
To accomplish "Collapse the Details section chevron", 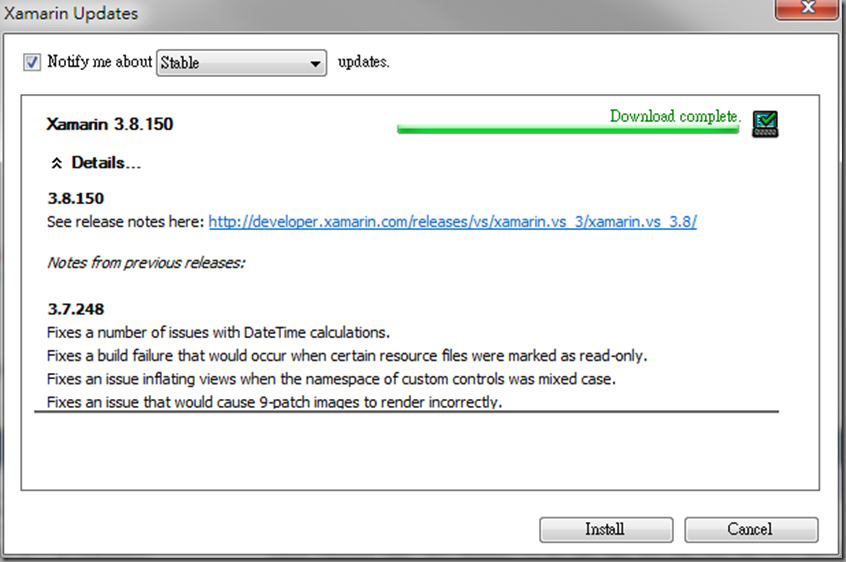I will click(x=57, y=163).
